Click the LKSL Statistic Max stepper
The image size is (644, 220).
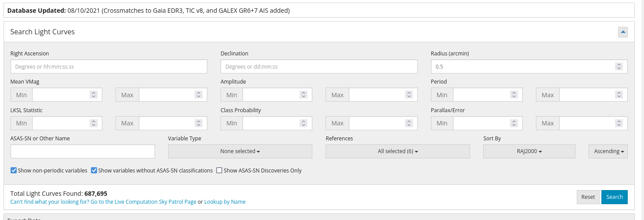[x=198, y=123]
